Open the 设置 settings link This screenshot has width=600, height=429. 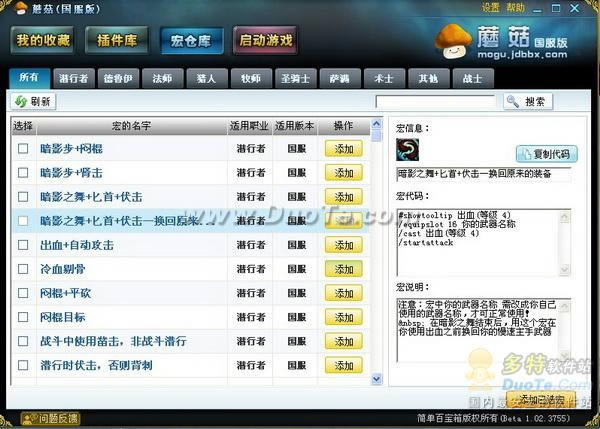[x=492, y=6]
